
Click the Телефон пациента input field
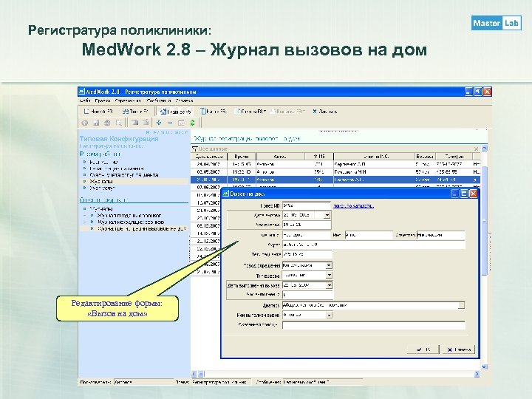(307, 254)
